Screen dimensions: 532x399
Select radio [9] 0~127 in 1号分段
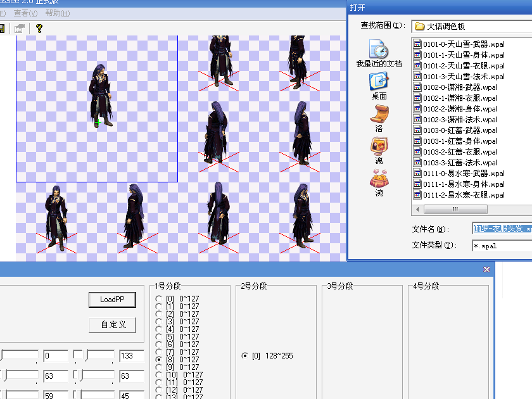[158, 367]
